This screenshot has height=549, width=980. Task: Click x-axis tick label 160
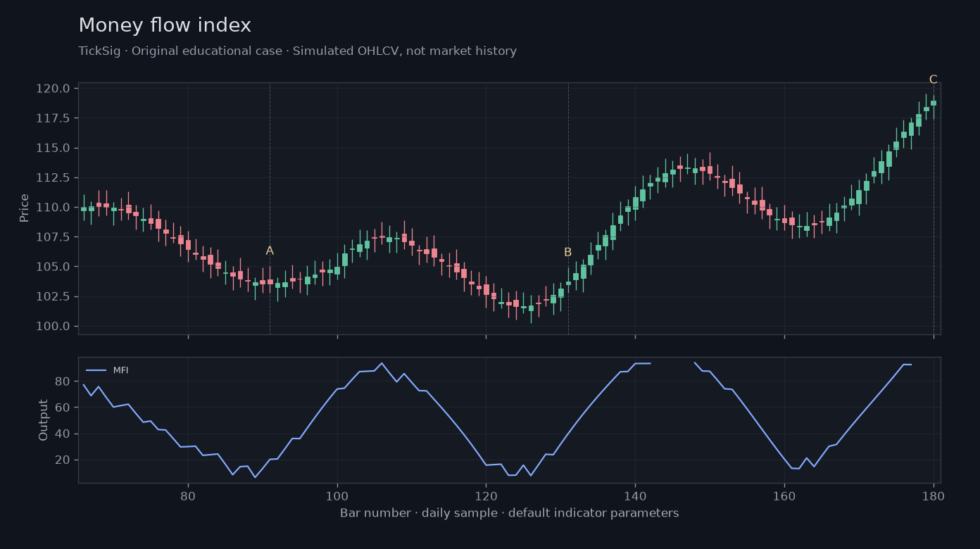[784, 495]
